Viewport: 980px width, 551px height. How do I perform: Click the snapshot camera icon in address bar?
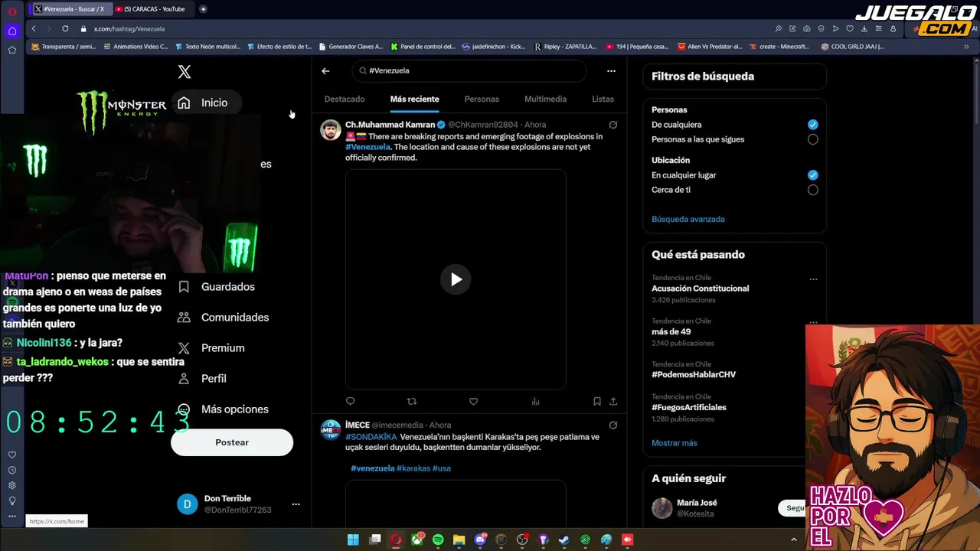[x=807, y=28]
